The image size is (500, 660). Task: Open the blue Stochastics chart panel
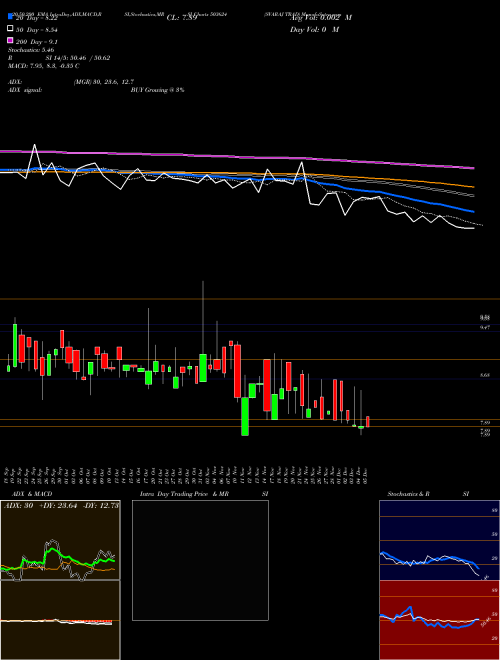coord(439,540)
